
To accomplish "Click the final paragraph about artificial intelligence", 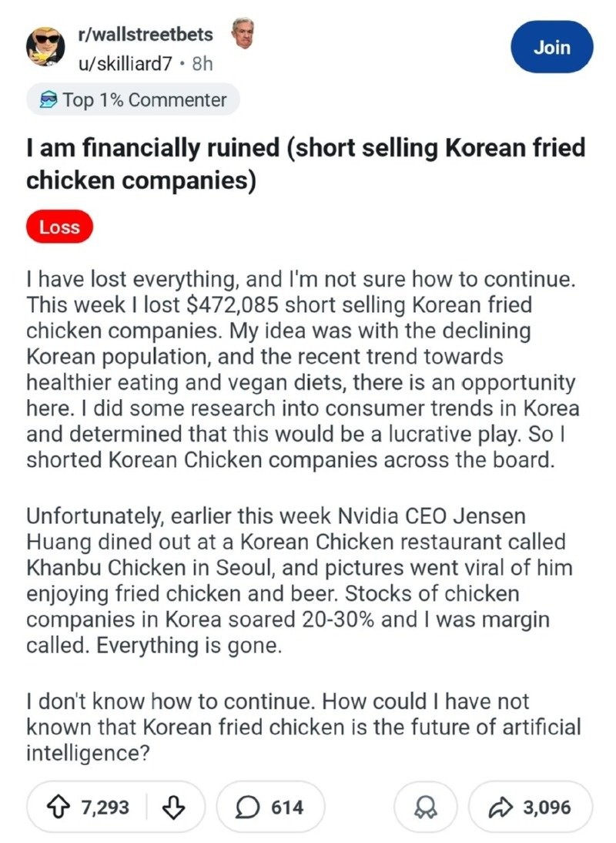I will (x=303, y=727).
